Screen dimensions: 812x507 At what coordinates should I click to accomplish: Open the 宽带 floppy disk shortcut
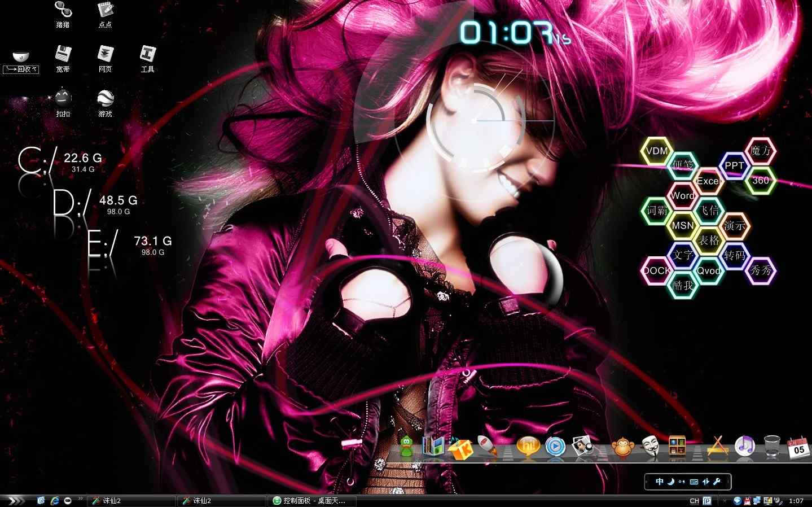pyautogui.click(x=63, y=59)
